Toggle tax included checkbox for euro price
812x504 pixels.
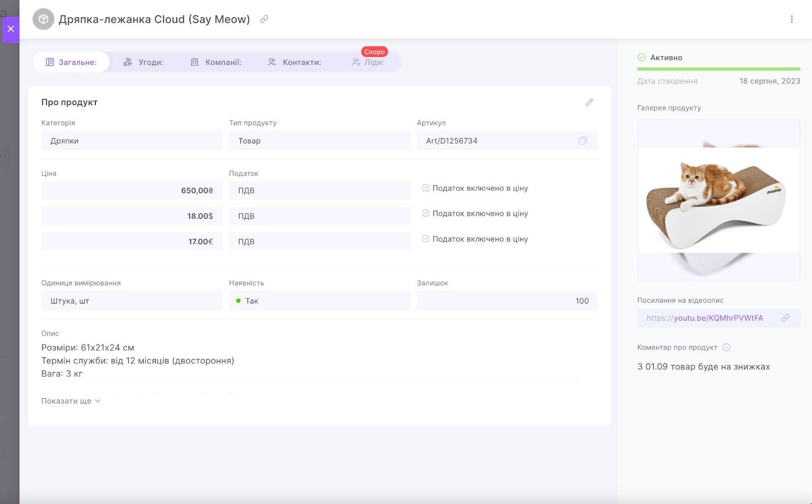click(426, 239)
